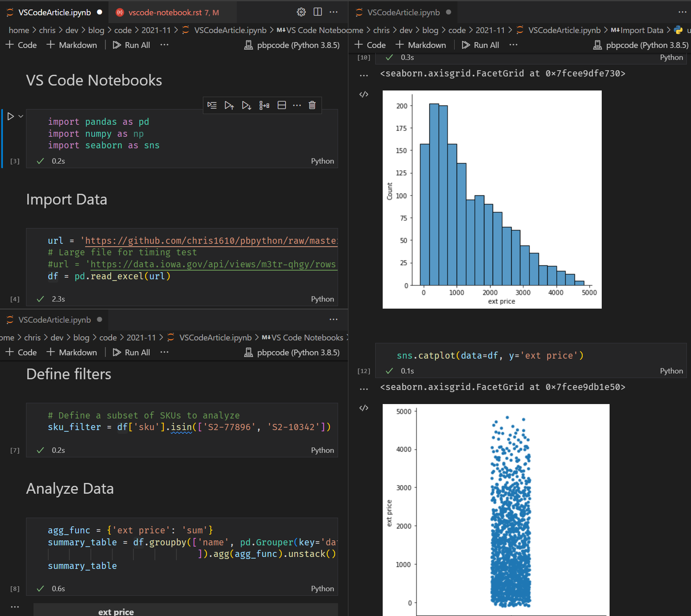Viewport: 691px width, 616px height.
Task: Split the selected notebook cell
Action: pos(281,105)
